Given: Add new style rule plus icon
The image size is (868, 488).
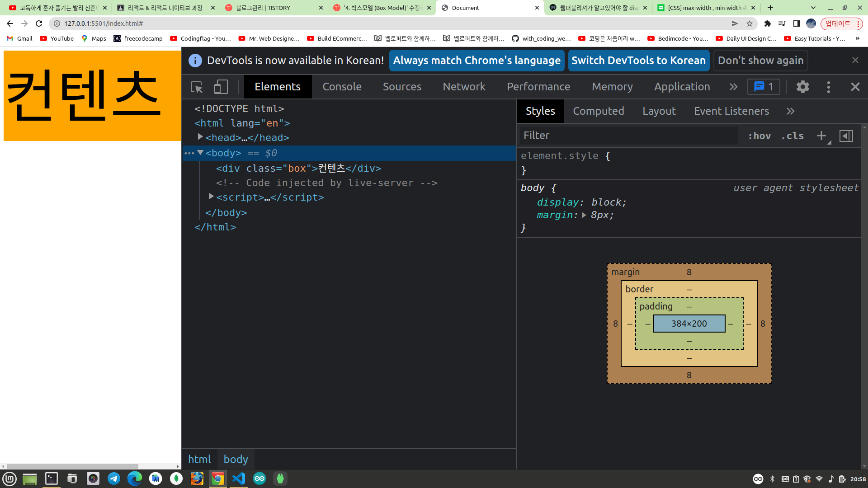Looking at the screenshot, I should (821, 136).
